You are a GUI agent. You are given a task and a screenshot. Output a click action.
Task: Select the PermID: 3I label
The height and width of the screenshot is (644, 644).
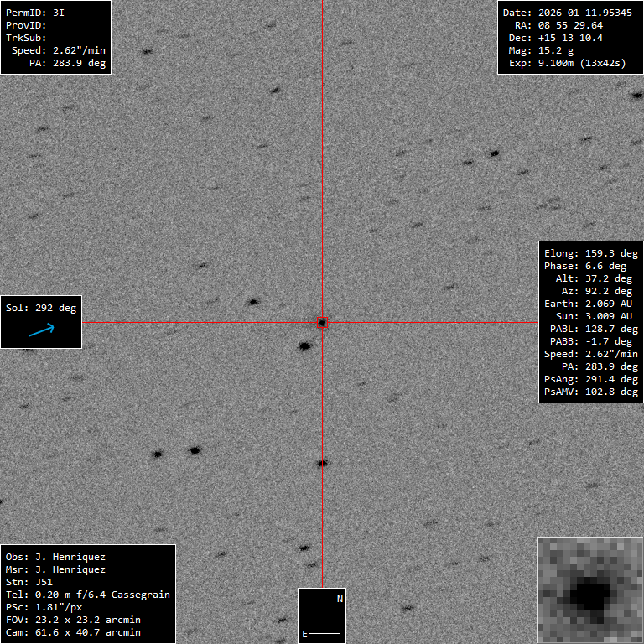34,13
